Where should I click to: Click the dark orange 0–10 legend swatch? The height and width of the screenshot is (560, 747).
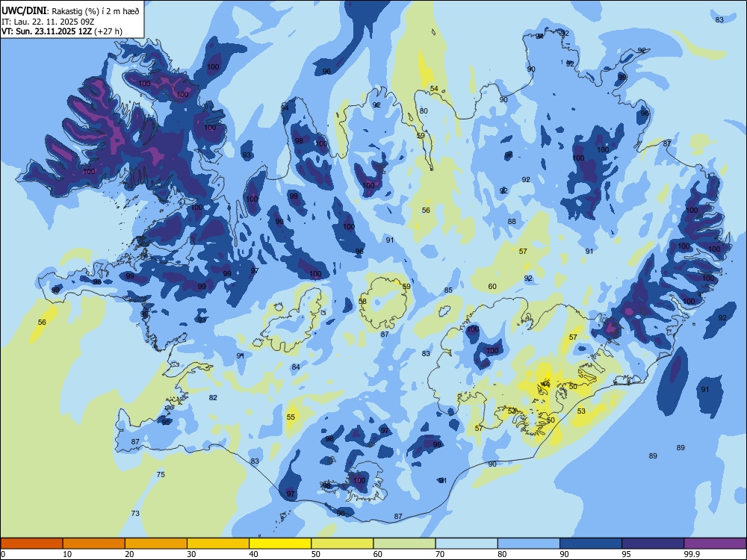(x=31, y=544)
